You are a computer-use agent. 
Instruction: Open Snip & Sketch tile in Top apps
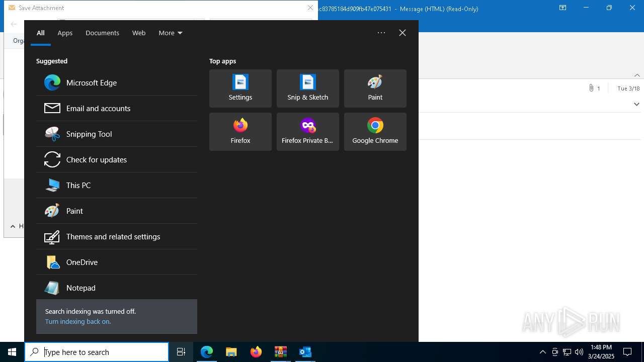click(x=308, y=88)
